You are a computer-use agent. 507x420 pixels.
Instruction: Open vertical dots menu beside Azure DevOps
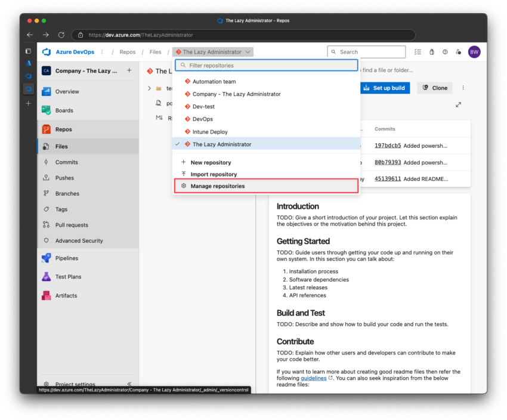pyautogui.click(x=102, y=52)
